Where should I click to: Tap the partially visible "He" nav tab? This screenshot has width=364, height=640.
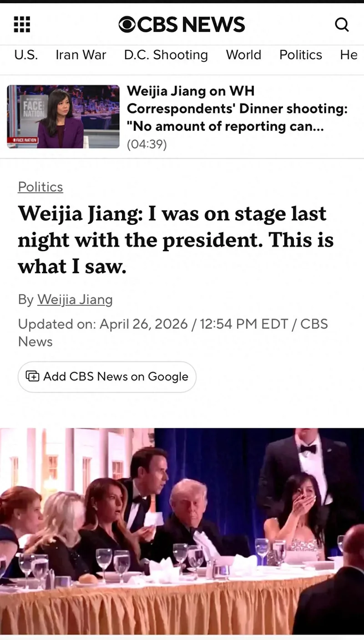pyautogui.click(x=349, y=55)
